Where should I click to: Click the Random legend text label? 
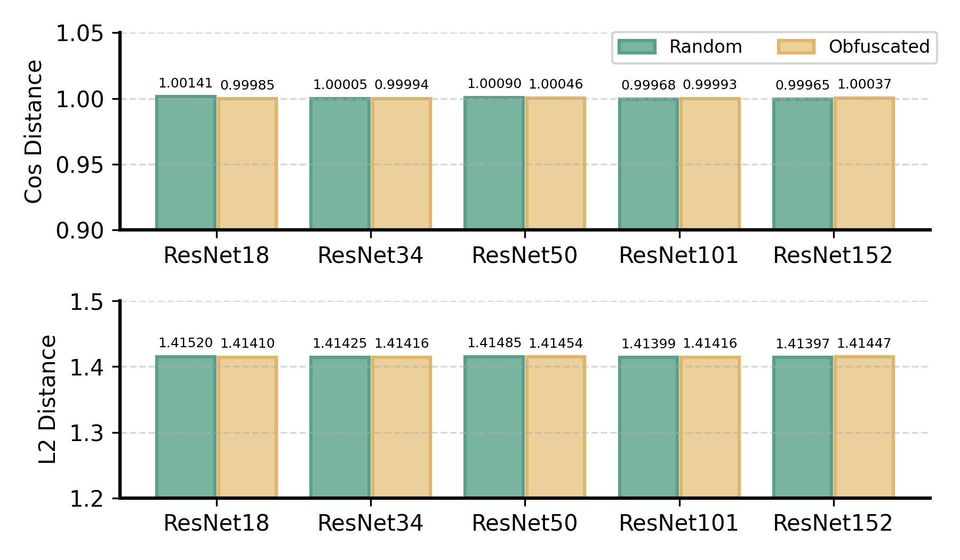pyautogui.click(x=706, y=47)
